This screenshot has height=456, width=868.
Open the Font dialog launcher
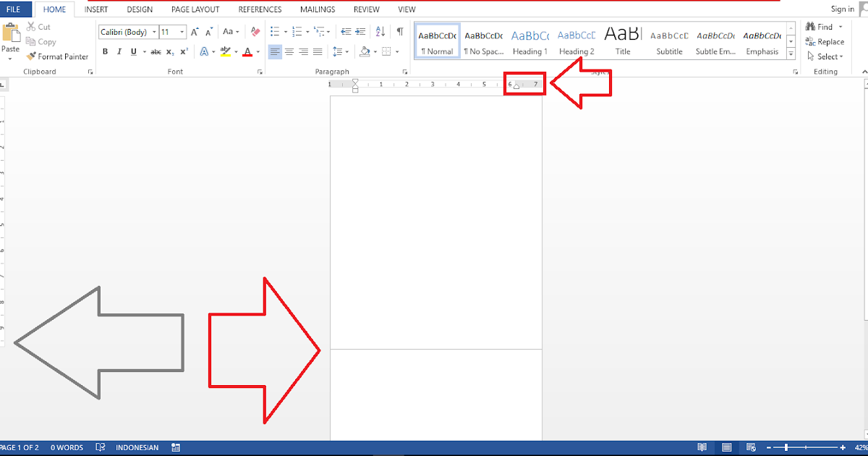click(260, 72)
